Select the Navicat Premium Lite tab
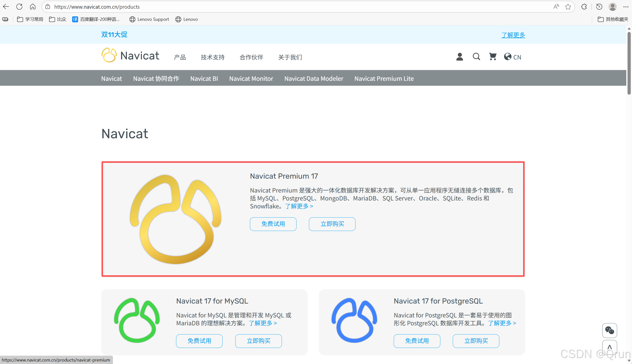 (x=384, y=79)
